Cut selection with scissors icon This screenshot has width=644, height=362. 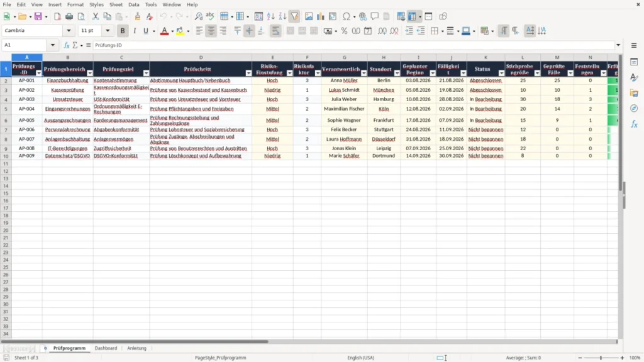pos(96,16)
